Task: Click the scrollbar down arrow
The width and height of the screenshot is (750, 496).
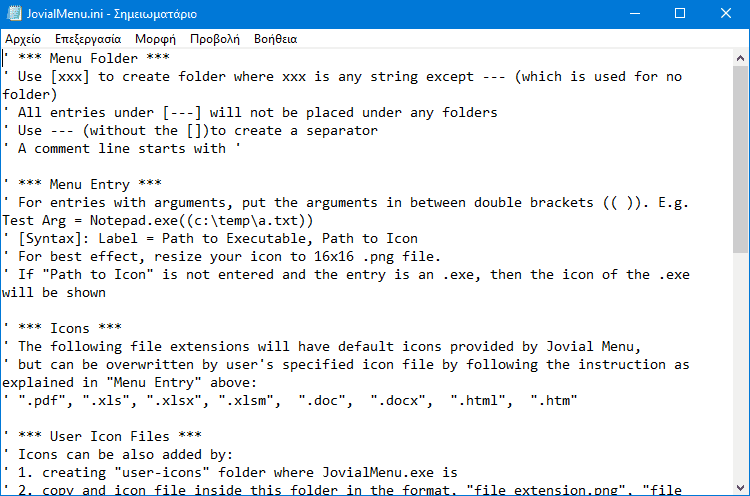Action: tap(740, 488)
